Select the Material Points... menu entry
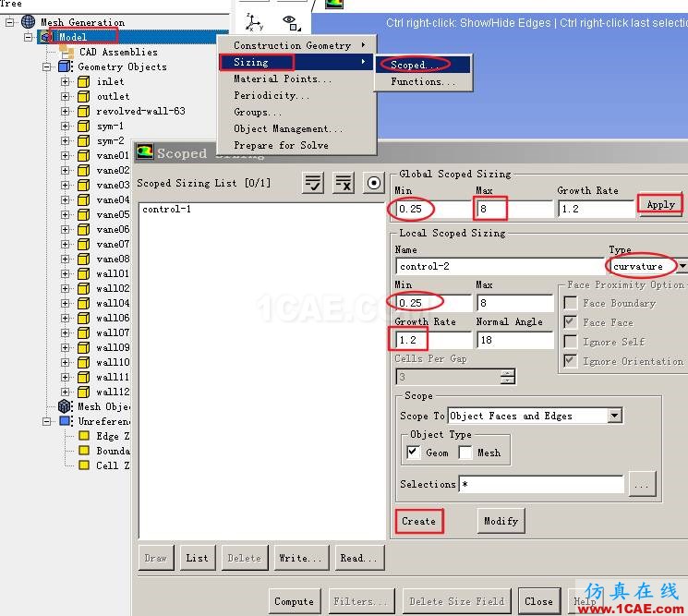Screen dimensions: 688x616 297,79
